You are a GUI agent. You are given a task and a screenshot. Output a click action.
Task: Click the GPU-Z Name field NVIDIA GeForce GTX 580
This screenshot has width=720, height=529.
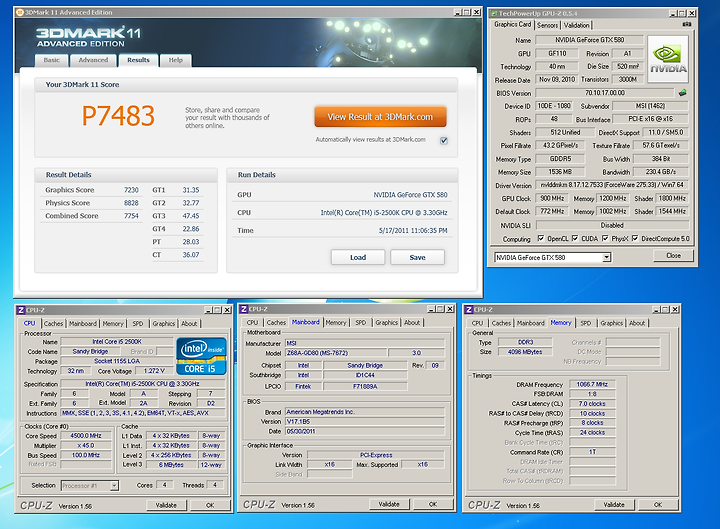click(x=590, y=40)
